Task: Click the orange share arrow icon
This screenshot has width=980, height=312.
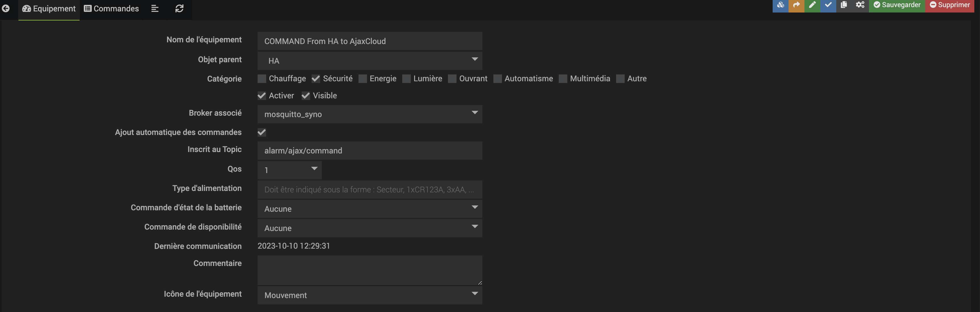Action: coord(796,5)
